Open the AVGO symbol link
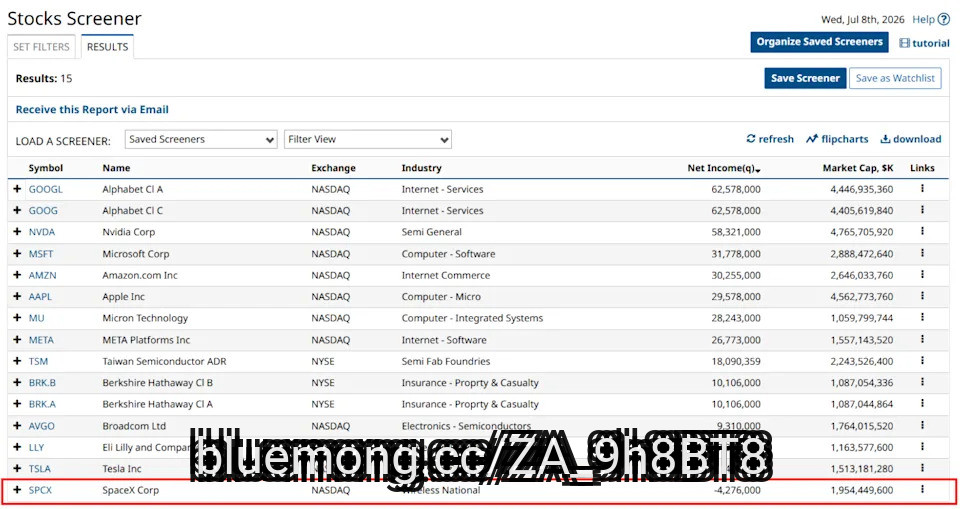960x509 pixels. [x=42, y=426]
